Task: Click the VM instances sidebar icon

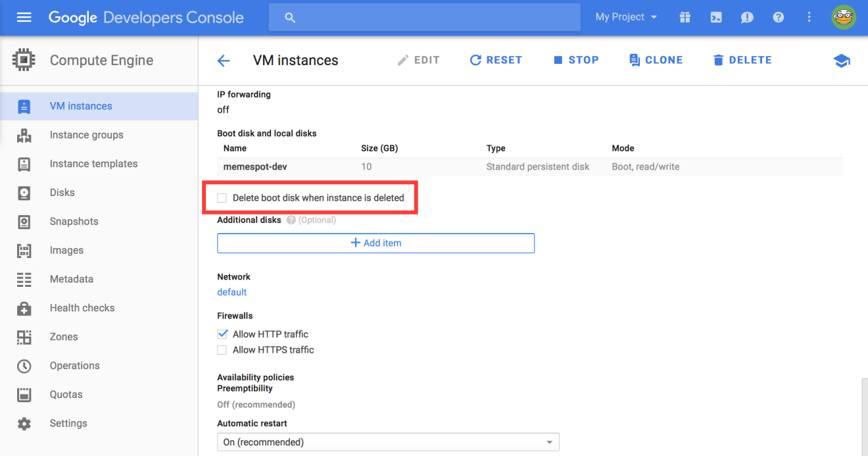Action: point(24,106)
